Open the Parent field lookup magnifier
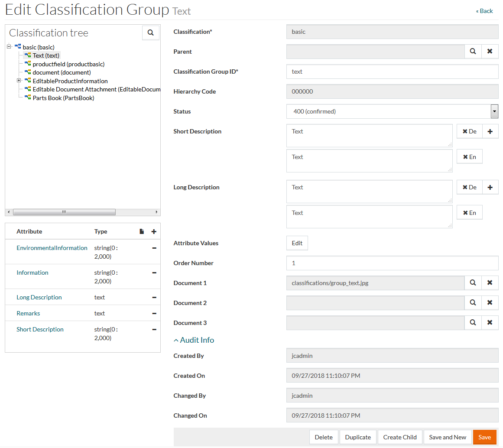The height and width of the screenshot is (448, 503). 473,52
